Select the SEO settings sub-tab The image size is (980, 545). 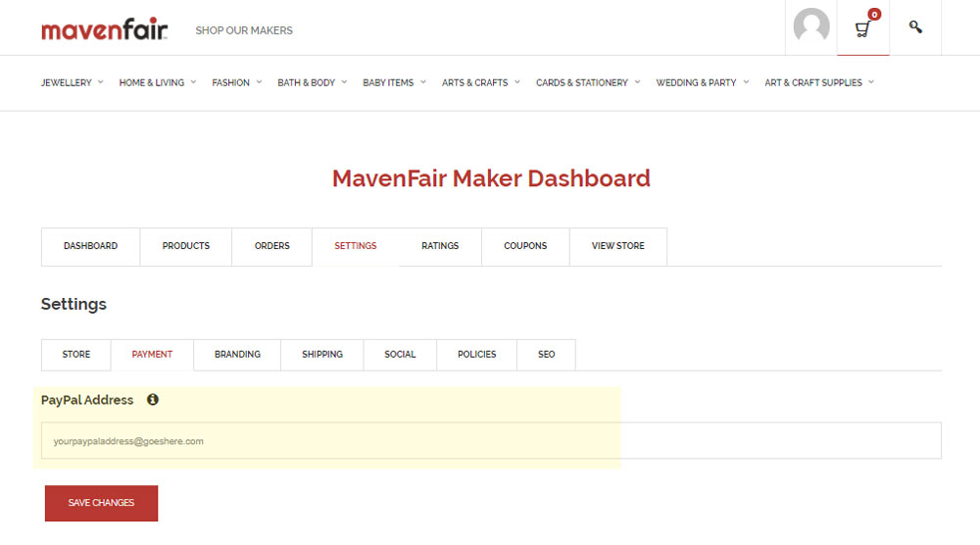[546, 355]
